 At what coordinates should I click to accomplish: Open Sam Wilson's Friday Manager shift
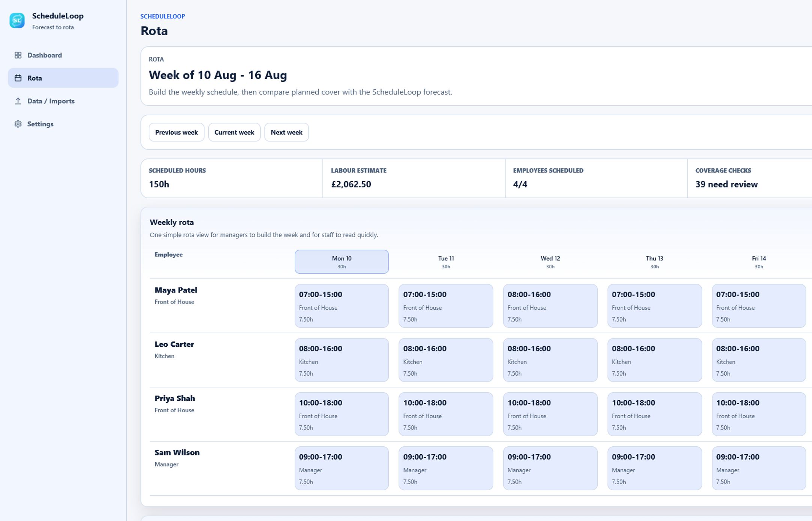point(759,468)
